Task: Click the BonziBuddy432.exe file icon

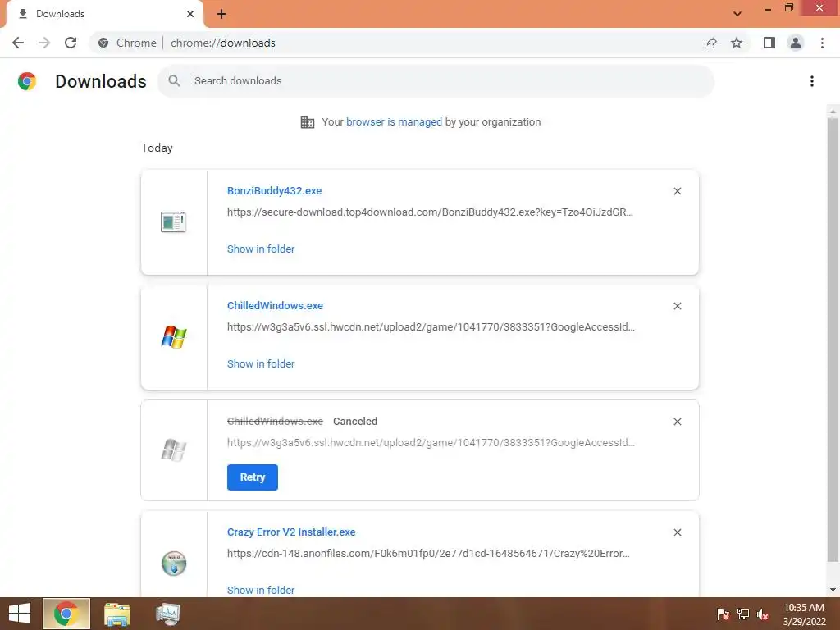Action: pyautogui.click(x=173, y=221)
